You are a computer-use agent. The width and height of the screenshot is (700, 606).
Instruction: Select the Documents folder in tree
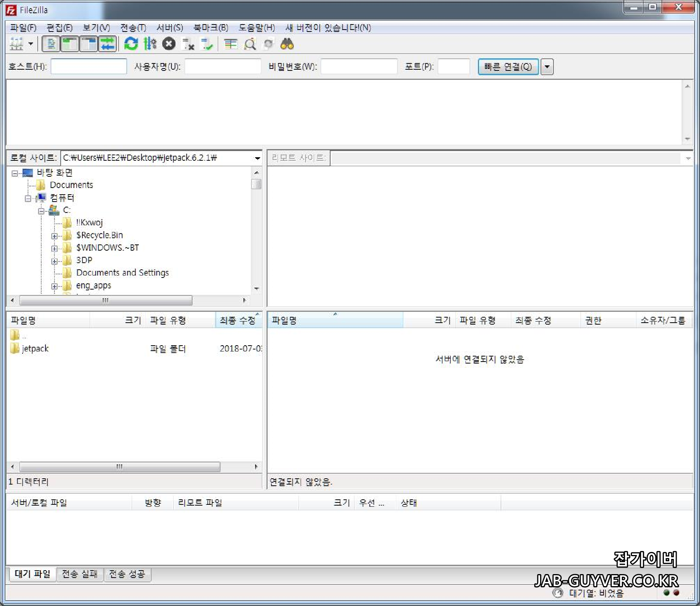click(71, 185)
